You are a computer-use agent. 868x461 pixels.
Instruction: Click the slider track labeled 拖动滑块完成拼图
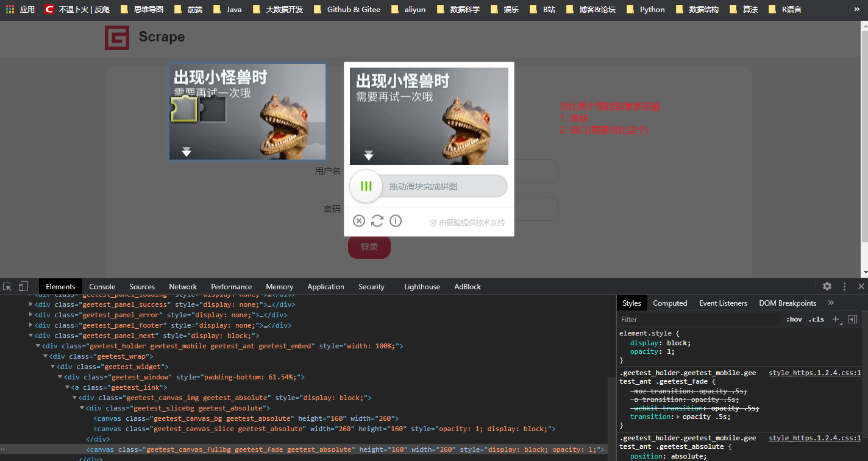coord(429,186)
